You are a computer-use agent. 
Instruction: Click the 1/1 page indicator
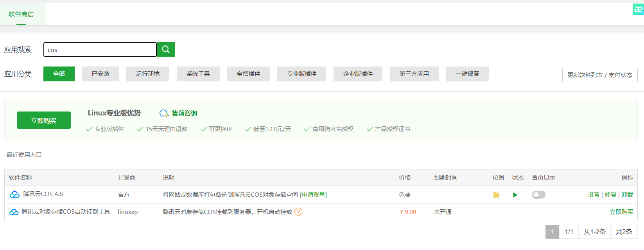pyautogui.click(x=569, y=232)
